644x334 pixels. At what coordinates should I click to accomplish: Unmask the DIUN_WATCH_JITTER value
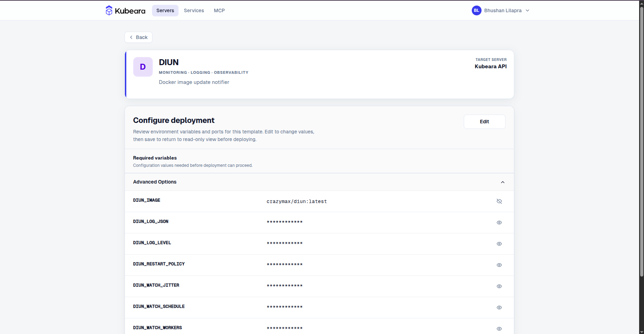pos(499,286)
